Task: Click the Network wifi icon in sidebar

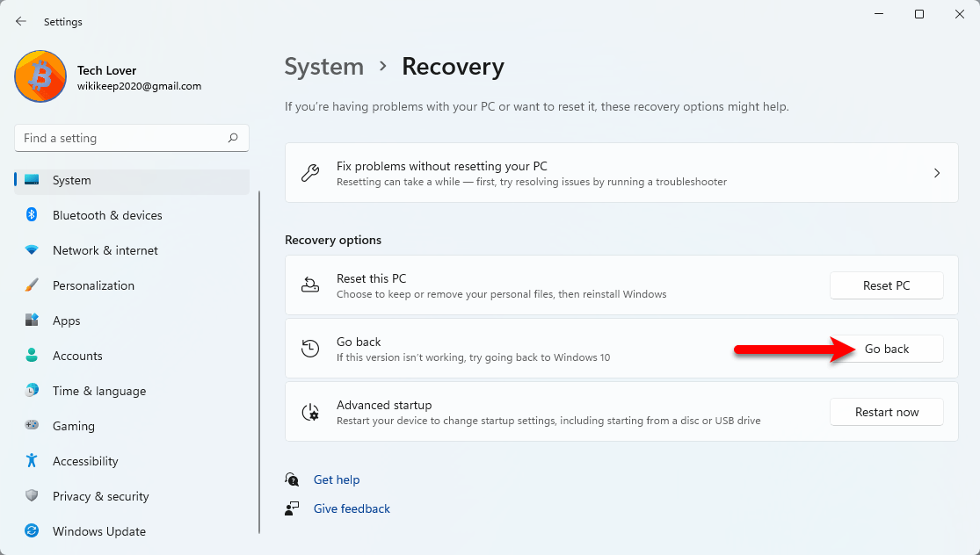Action: click(32, 250)
